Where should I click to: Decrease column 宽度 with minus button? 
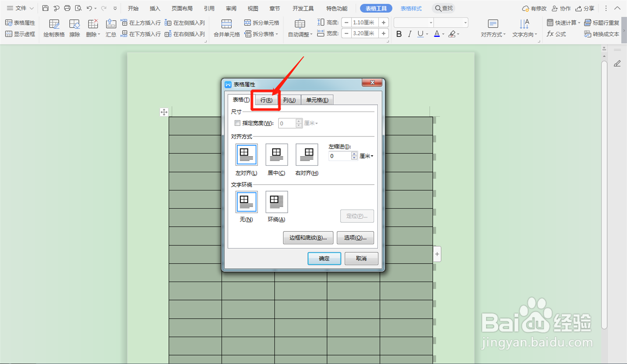click(x=346, y=33)
